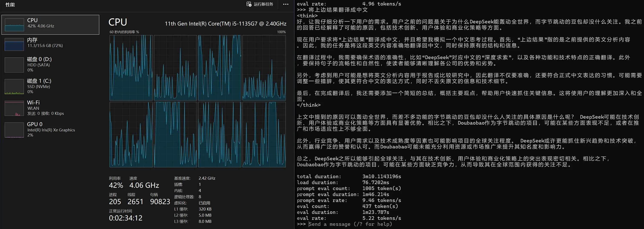Screen dimensions: 644x229
Task: Select the Disk 1 (C:) mini graph
Action: tap(14, 87)
